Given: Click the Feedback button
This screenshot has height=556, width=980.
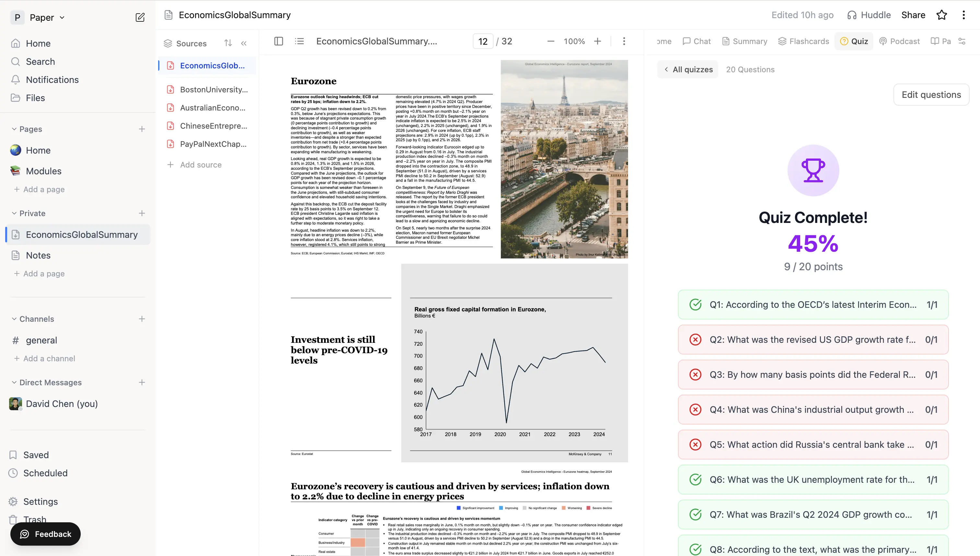Looking at the screenshot, I should pos(45,534).
